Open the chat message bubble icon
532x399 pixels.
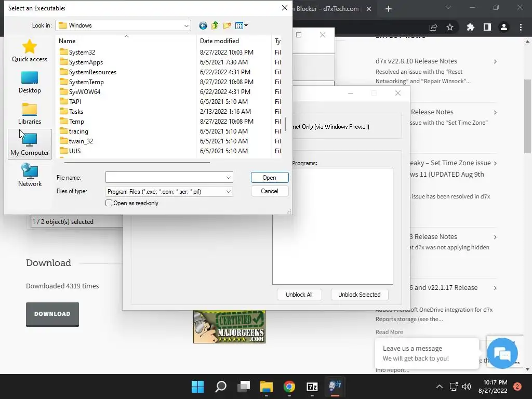502,353
